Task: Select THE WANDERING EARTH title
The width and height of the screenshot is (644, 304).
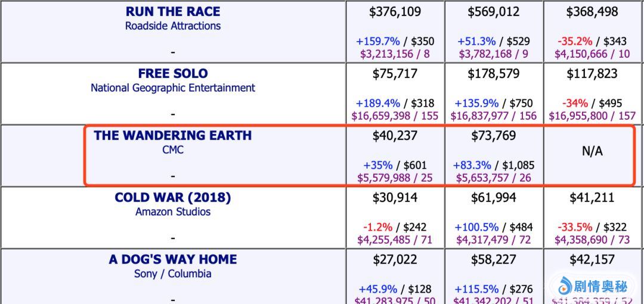Action: point(173,136)
